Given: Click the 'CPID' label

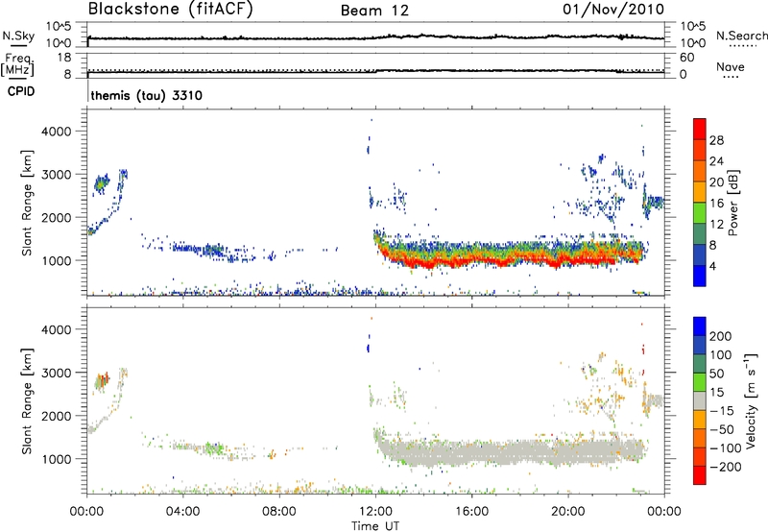Looking at the screenshot, I should pyautogui.click(x=21, y=91).
